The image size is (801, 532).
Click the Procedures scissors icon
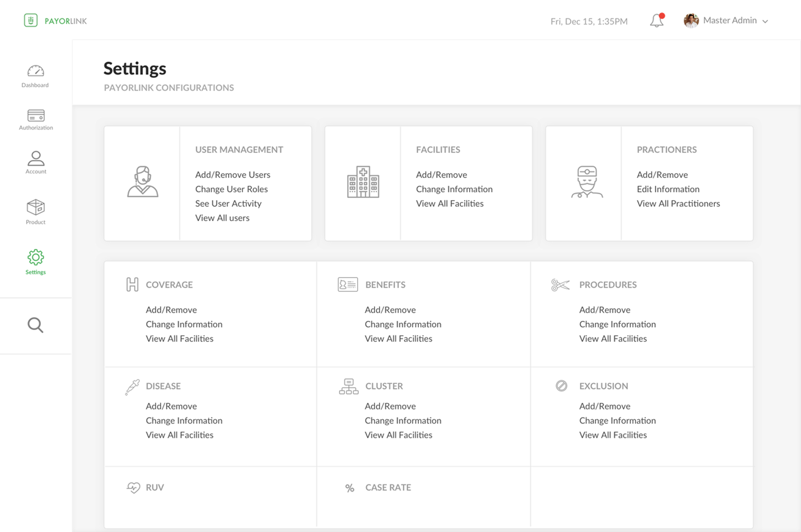(560, 285)
